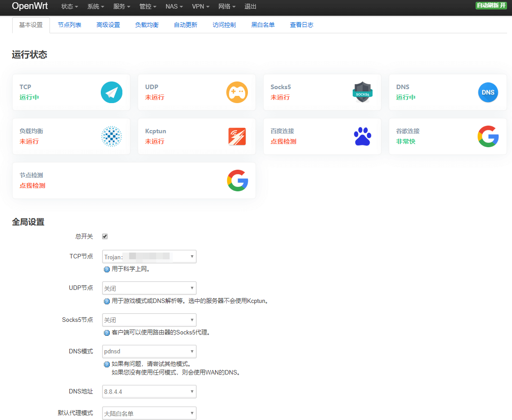
Task: Click the OpenWrt logo link
Action: click(30, 6)
